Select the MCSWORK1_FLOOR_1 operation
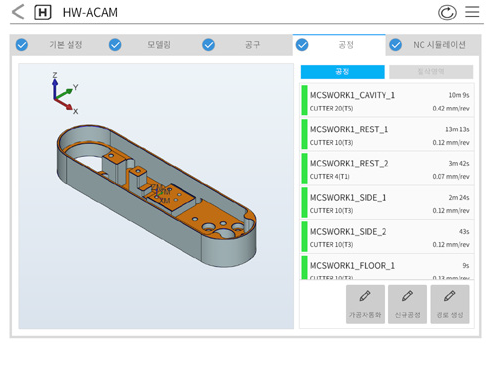This screenshot has height=365, width=495. tap(387, 267)
